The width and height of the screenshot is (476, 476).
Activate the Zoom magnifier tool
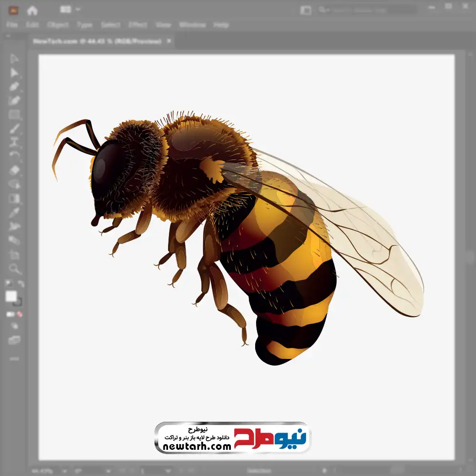pos(14,269)
